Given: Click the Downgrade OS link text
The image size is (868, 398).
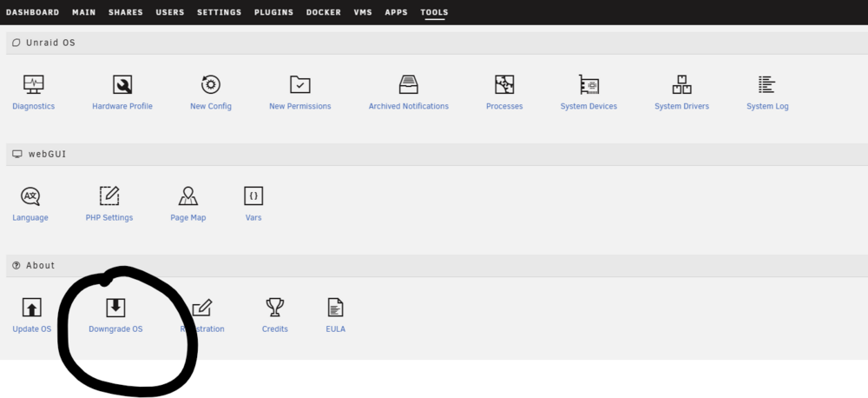Looking at the screenshot, I should (x=115, y=329).
